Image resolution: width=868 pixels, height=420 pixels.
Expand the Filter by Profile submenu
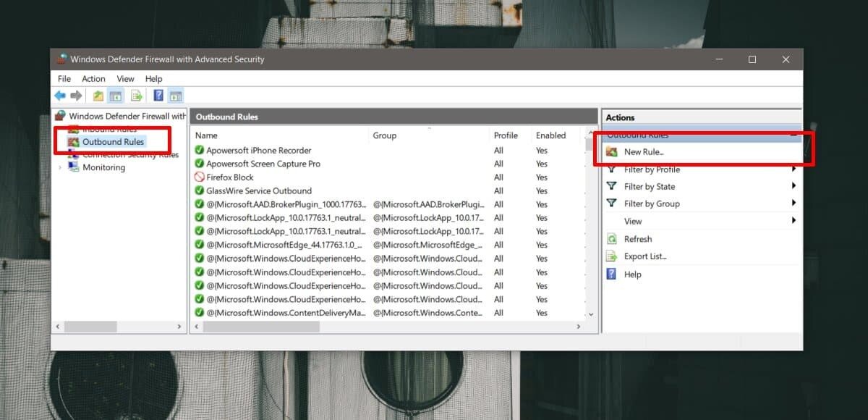(793, 169)
